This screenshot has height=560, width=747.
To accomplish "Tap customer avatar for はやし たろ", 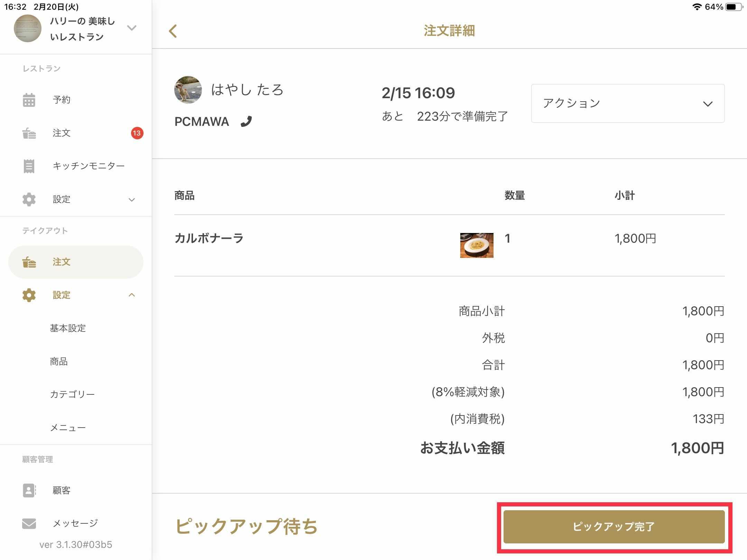I will tap(188, 90).
